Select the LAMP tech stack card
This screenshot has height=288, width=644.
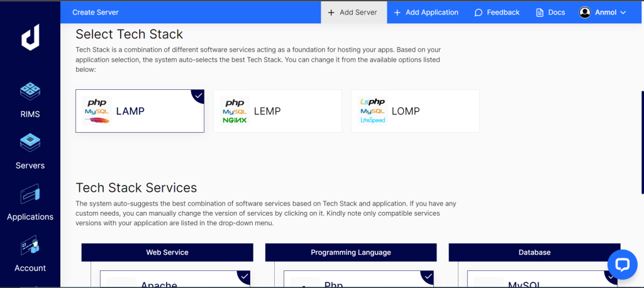(x=140, y=111)
